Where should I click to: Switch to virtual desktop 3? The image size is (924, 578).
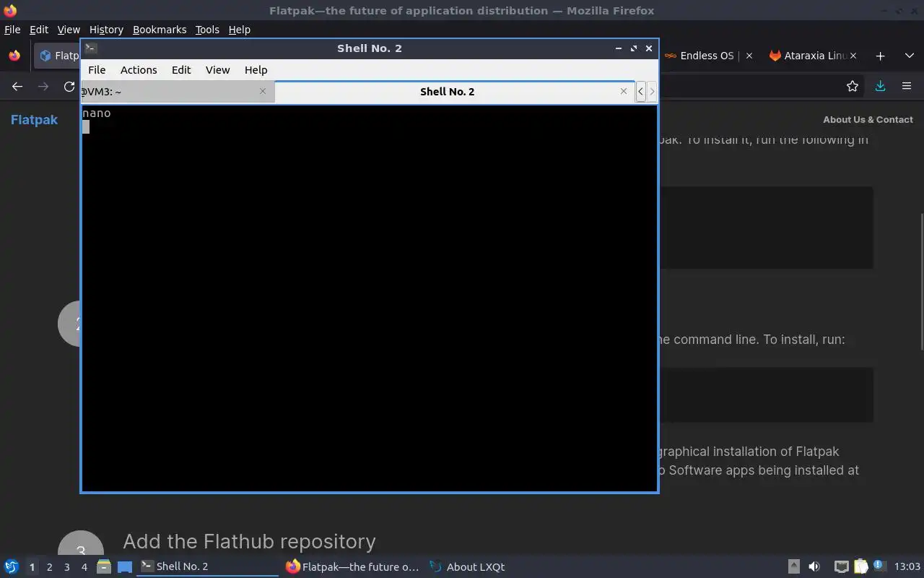click(x=66, y=567)
